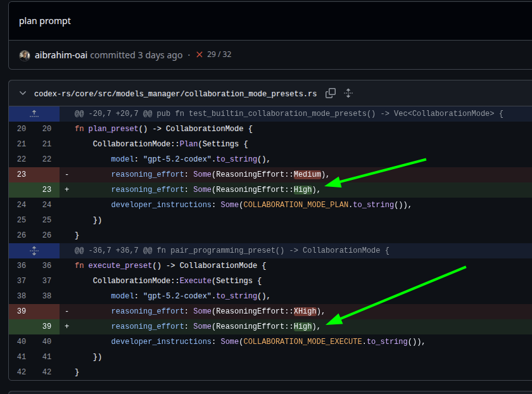Collapse the collaboration_mode_presets.rs file diff

(x=23, y=93)
